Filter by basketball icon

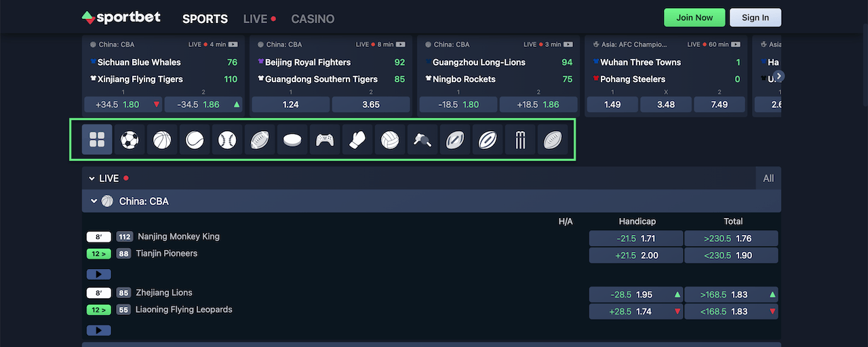pyautogui.click(x=162, y=140)
